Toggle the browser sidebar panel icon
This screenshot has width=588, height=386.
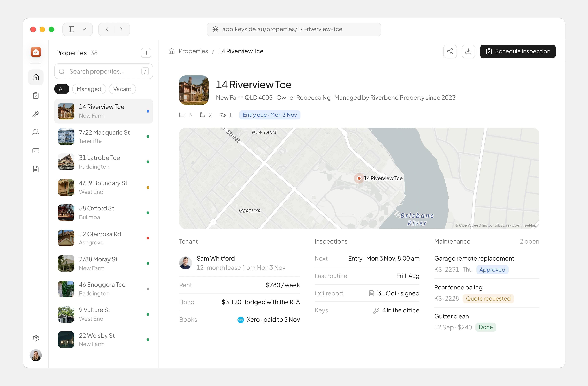coord(71,29)
